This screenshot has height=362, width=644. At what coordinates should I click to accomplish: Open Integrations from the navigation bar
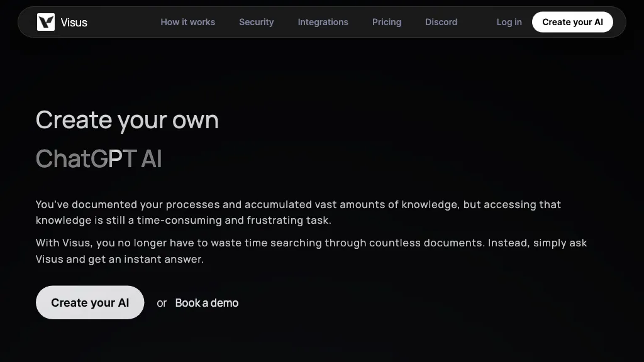coord(323,22)
